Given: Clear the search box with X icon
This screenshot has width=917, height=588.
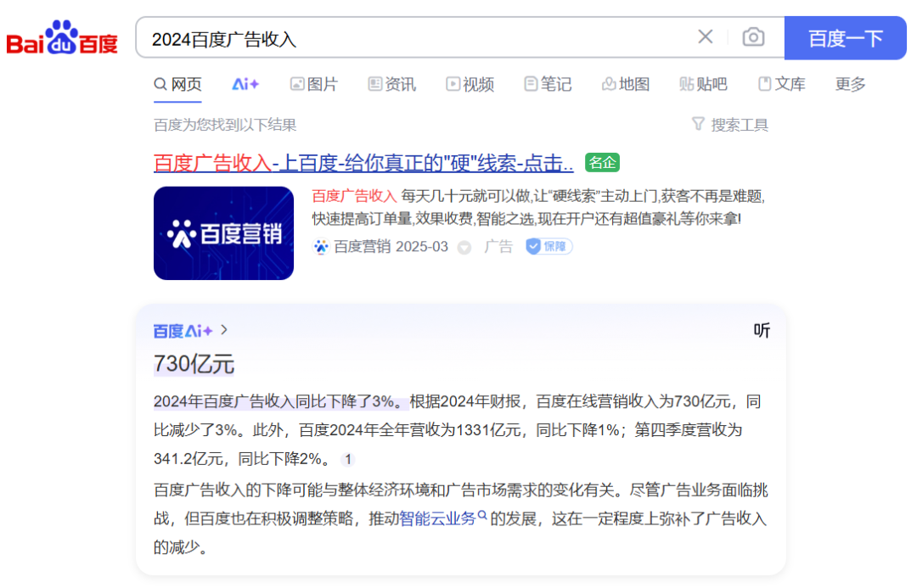Looking at the screenshot, I should click(706, 36).
